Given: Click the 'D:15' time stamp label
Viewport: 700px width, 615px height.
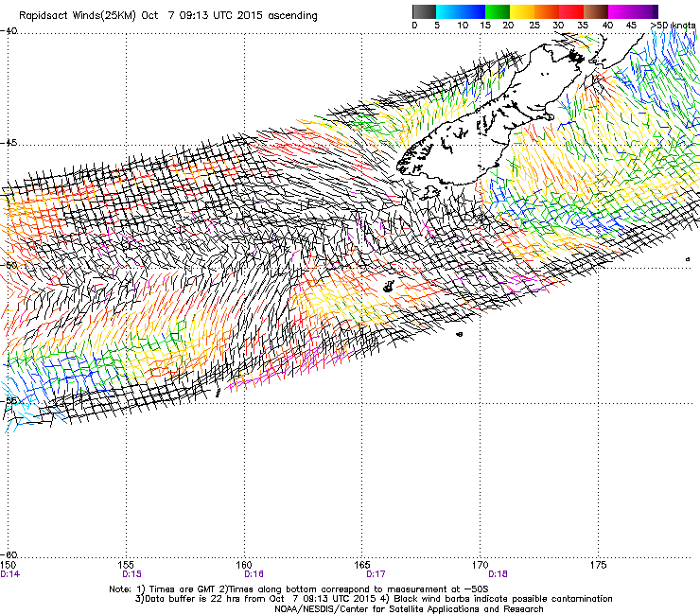Looking at the screenshot, I should point(131,574).
